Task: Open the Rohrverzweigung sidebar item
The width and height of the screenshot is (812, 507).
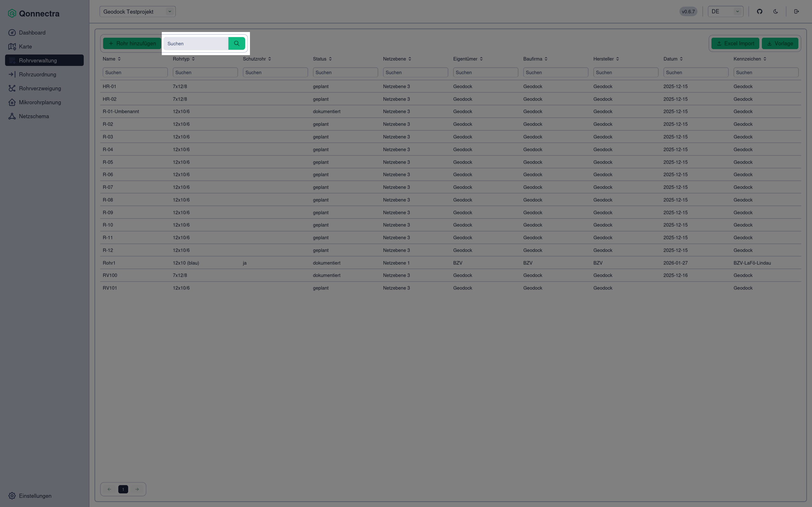Action: tap(40, 88)
